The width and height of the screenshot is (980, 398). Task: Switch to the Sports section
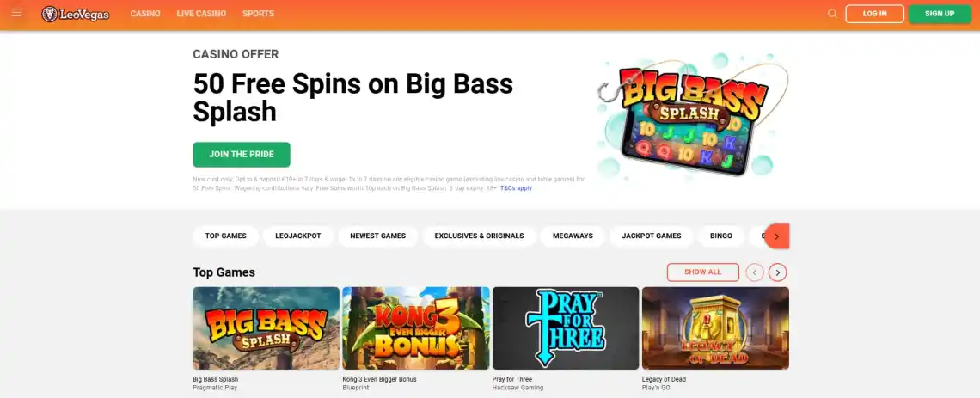(258, 14)
